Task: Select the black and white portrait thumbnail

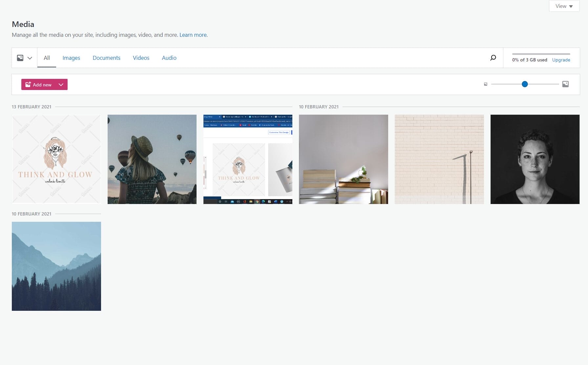Action: point(535,159)
